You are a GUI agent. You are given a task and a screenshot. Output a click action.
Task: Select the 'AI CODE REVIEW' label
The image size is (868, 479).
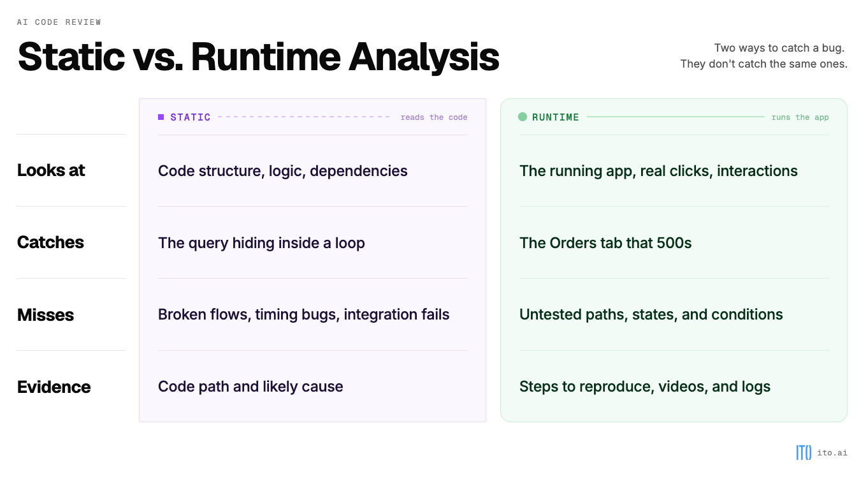point(59,22)
